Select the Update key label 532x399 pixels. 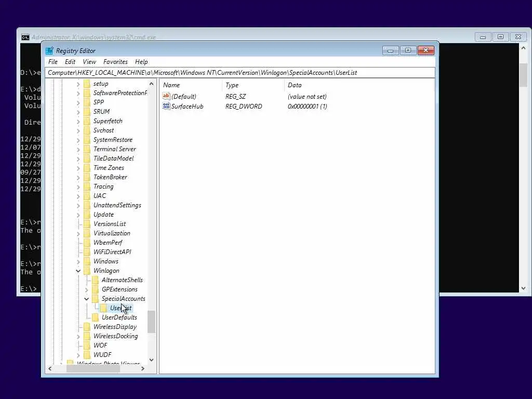103,215
